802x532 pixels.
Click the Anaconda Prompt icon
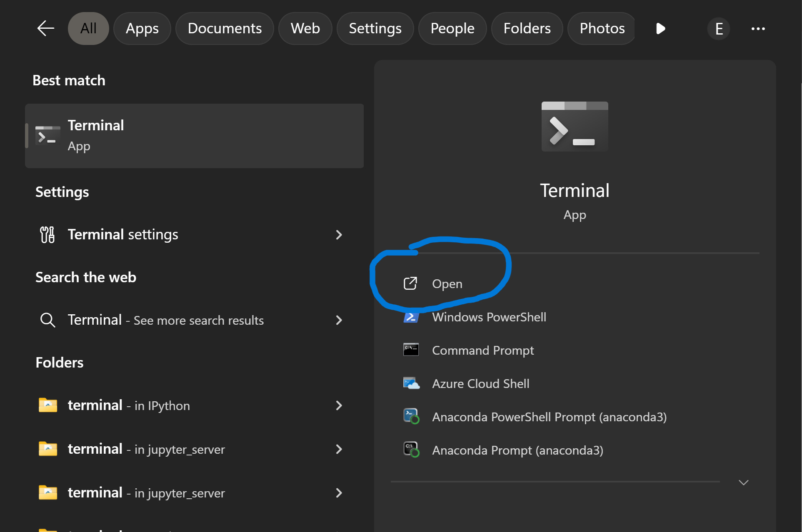pyautogui.click(x=411, y=450)
